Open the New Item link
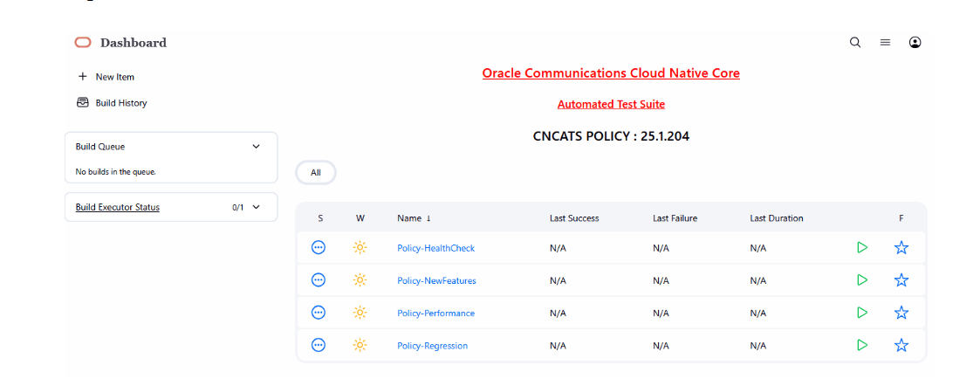Image resolution: width=980 pixels, height=386 pixels. click(115, 77)
